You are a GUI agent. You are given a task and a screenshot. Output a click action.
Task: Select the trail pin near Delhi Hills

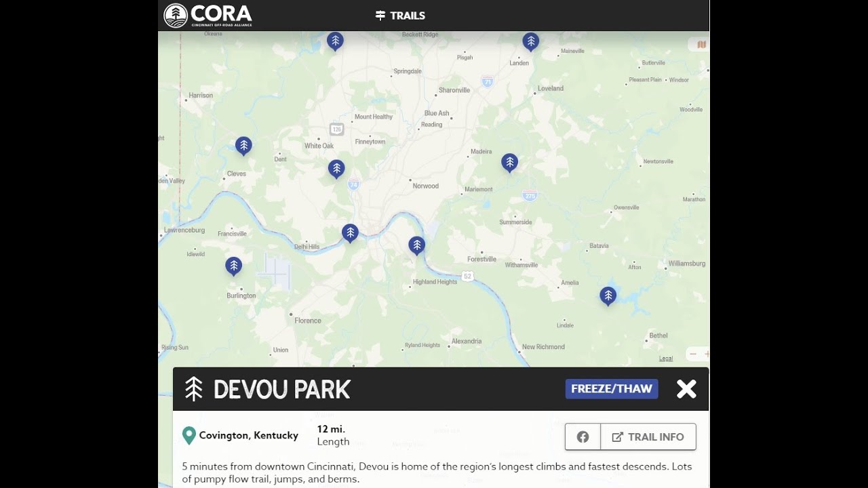click(350, 233)
